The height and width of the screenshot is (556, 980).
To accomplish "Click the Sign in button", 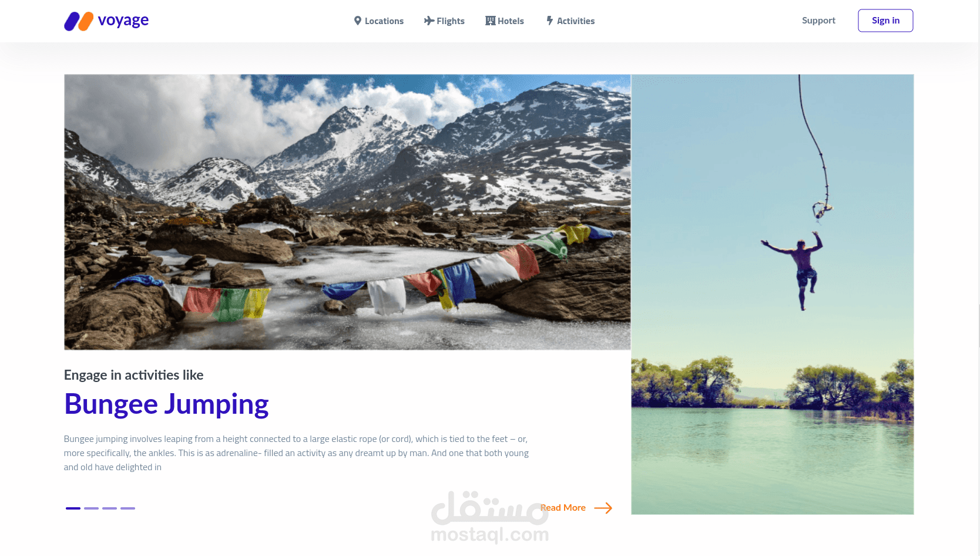I will 885,21.
